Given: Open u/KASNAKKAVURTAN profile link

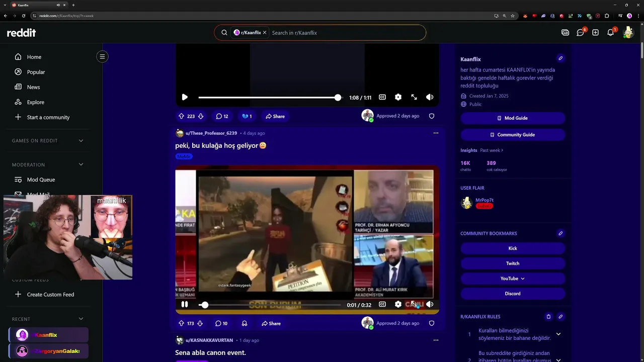Looking at the screenshot, I should pyautogui.click(x=209, y=340).
